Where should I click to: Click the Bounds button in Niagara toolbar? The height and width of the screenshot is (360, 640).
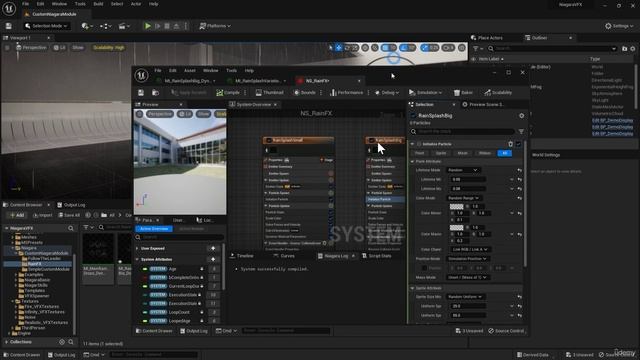click(x=304, y=93)
